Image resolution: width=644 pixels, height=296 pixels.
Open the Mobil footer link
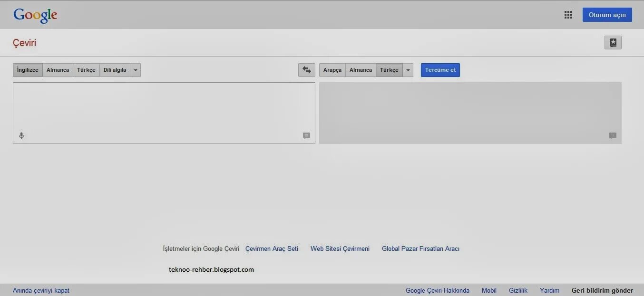click(x=489, y=290)
